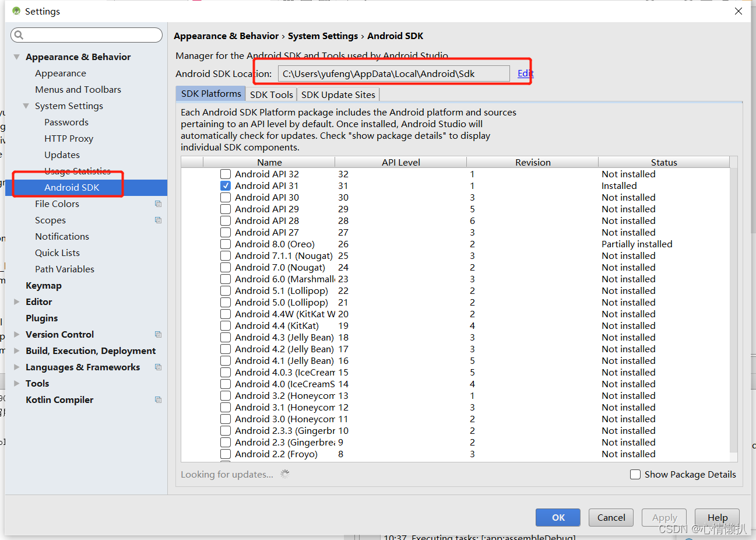Click the Cancel button
Viewport: 756px width, 540px height.
[611, 517]
